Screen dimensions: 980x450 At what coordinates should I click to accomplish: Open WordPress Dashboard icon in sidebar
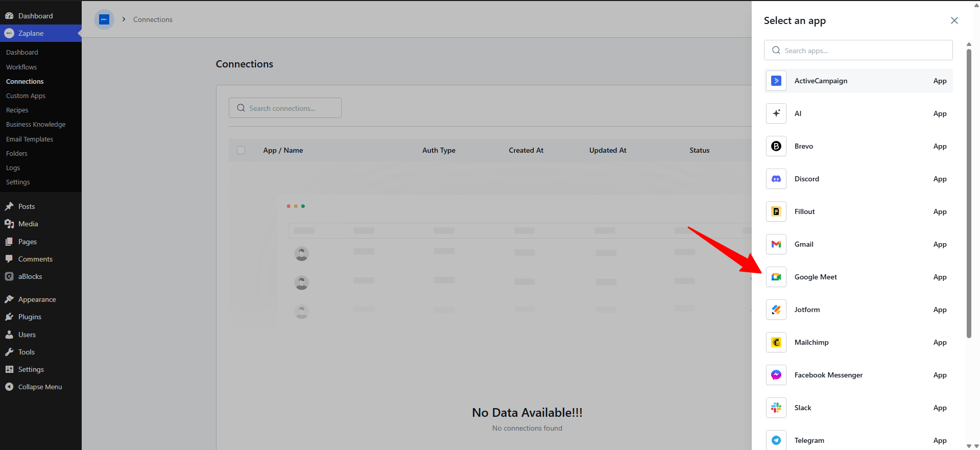9,16
